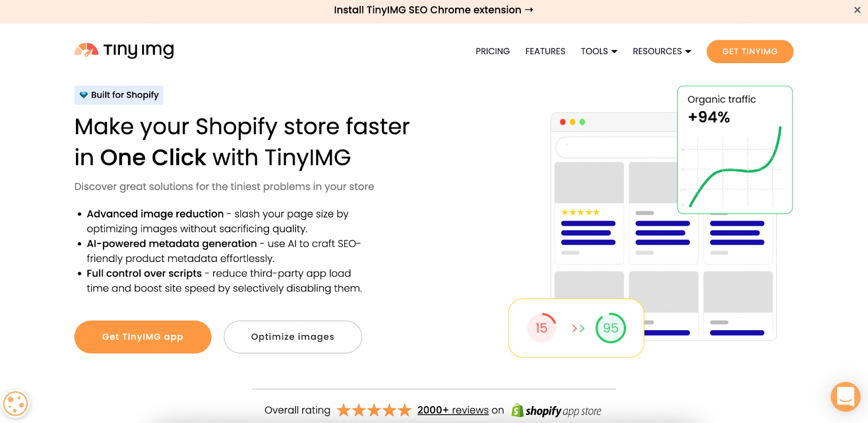Click the Shopify app store logo
This screenshot has width=868, height=423.
(556, 411)
